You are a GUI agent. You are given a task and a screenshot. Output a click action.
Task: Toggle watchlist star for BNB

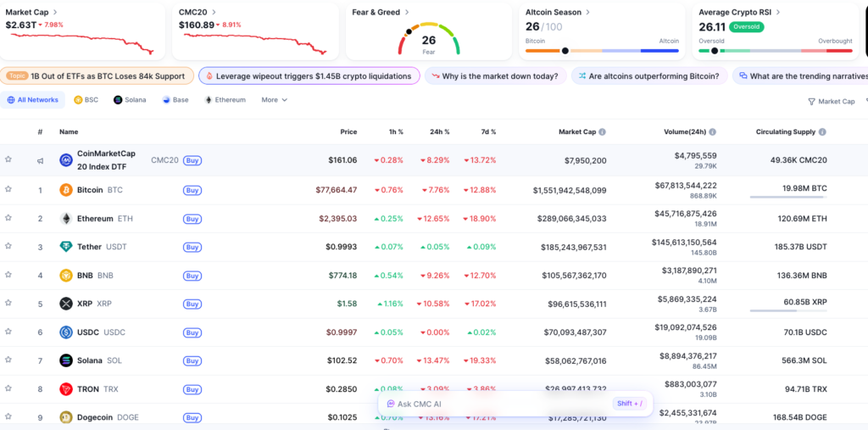click(8, 275)
